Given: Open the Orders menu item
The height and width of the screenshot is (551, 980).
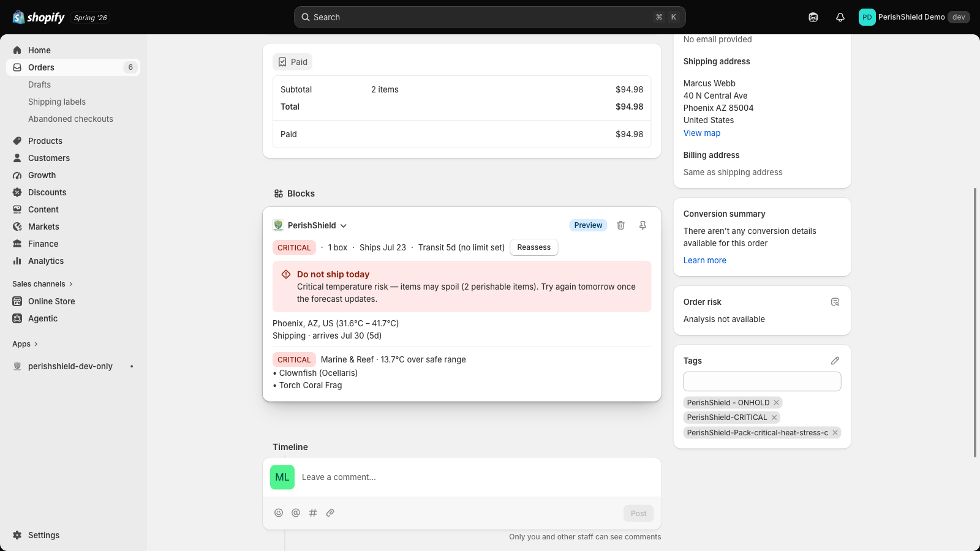Looking at the screenshot, I should pos(73,67).
